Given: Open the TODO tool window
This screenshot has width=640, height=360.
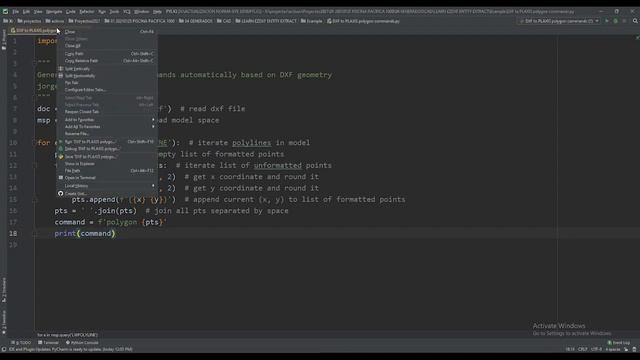Looking at the screenshot, I should pos(21,343).
